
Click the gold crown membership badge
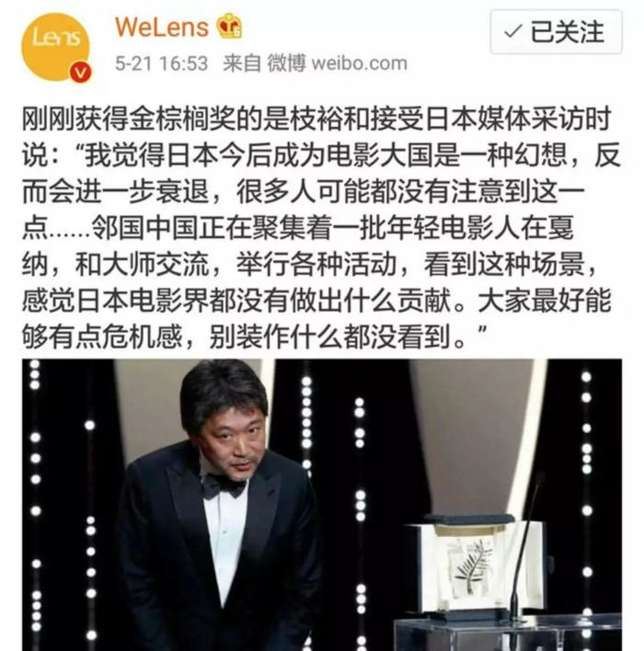point(229,26)
